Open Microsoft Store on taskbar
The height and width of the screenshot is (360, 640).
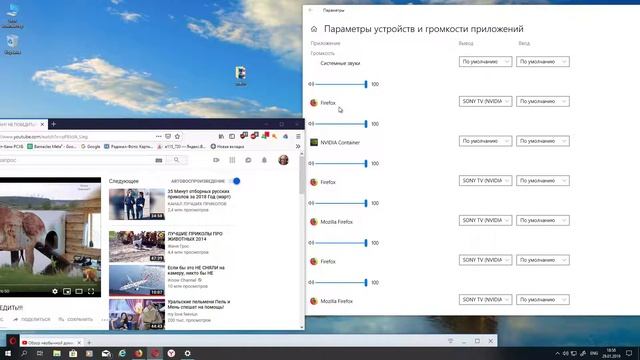(73, 353)
